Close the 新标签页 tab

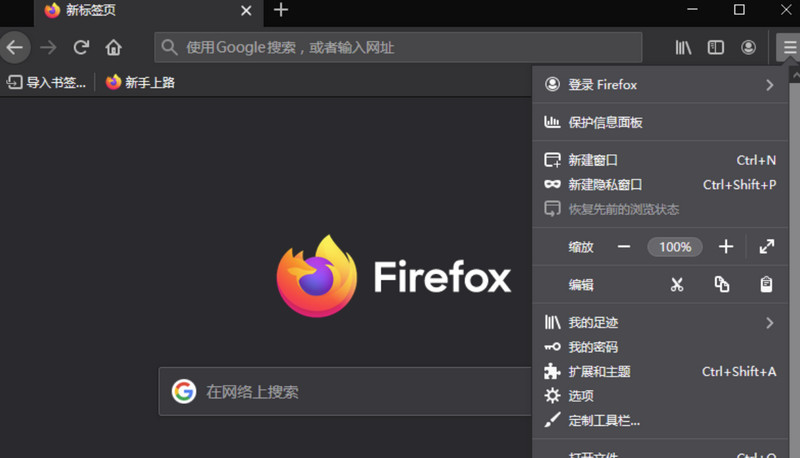click(246, 10)
